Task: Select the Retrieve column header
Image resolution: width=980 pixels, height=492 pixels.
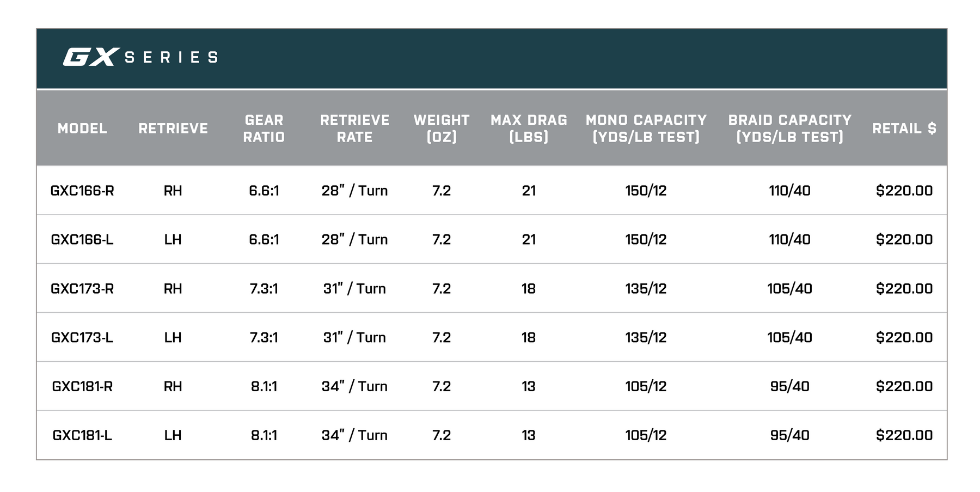Action: tap(173, 129)
